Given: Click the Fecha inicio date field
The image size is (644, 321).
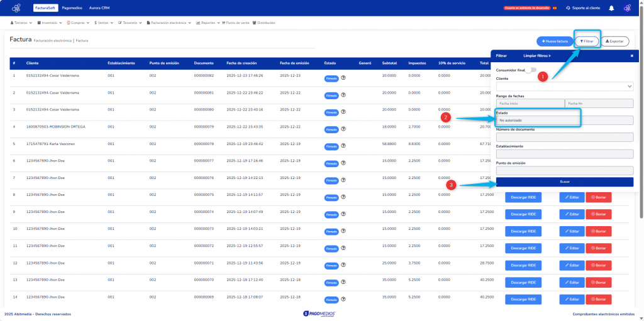Looking at the screenshot, I should 530,103.
